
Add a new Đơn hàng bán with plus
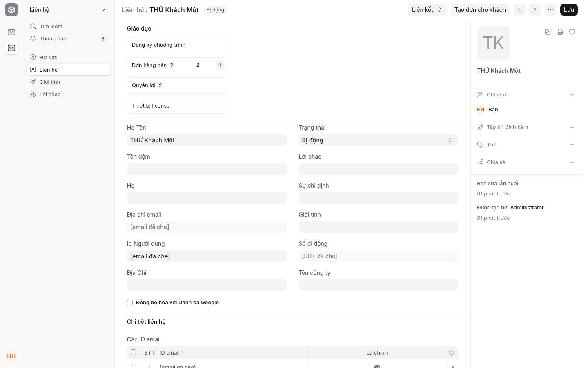coord(220,65)
